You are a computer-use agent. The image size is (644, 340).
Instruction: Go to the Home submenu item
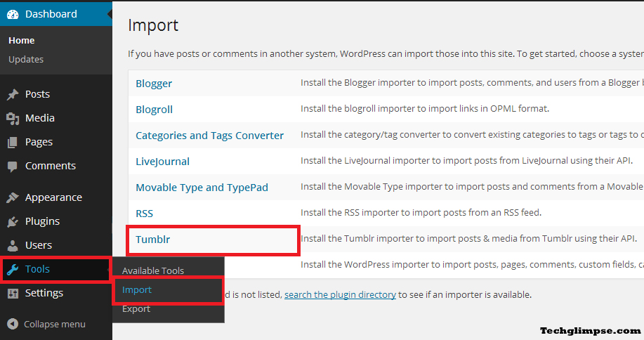21,40
